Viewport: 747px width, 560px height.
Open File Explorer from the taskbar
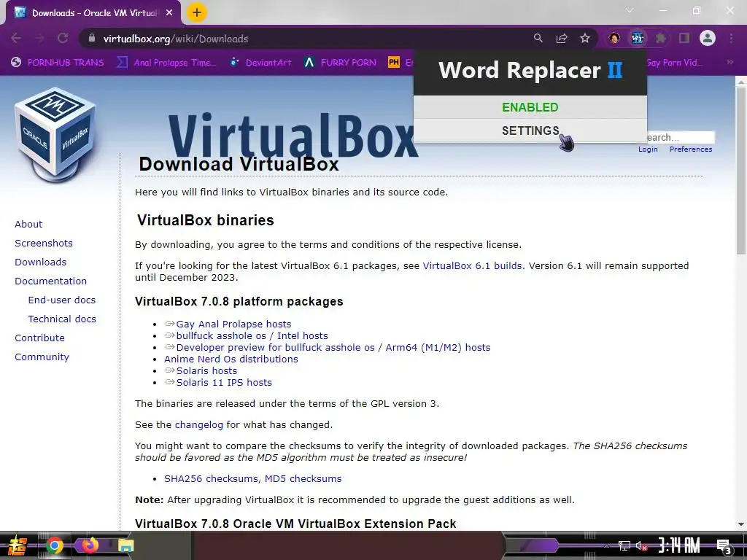(125, 545)
